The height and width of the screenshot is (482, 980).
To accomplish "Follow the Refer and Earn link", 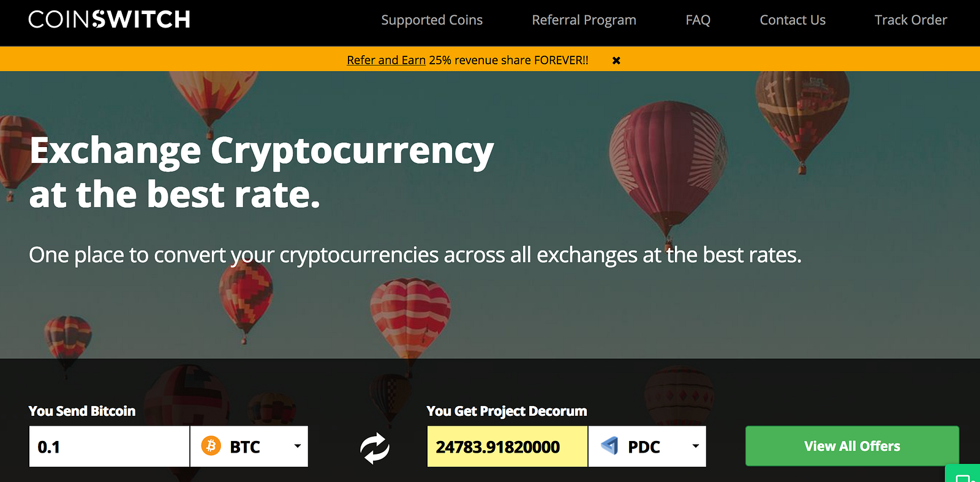I will click(386, 60).
